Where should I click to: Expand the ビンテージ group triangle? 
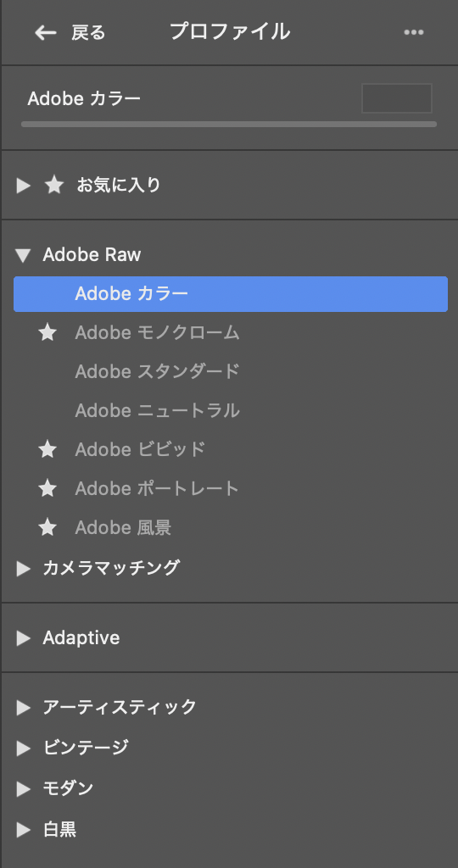(23, 748)
